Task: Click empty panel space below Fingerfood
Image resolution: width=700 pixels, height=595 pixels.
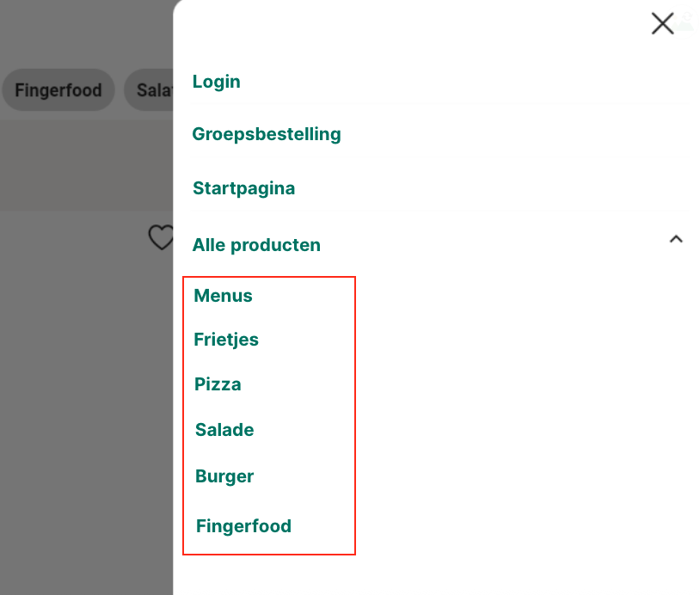Action: coord(430,572)
